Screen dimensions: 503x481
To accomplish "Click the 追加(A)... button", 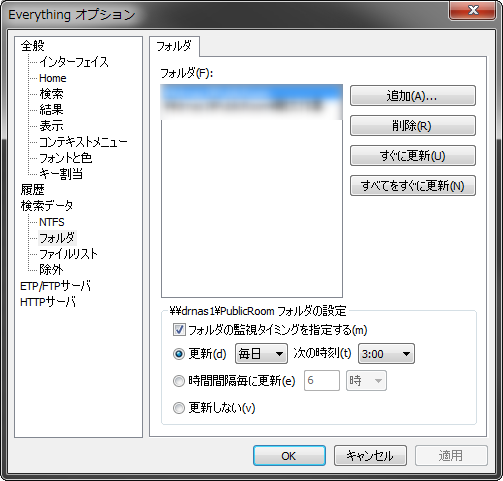I will 413,96.
